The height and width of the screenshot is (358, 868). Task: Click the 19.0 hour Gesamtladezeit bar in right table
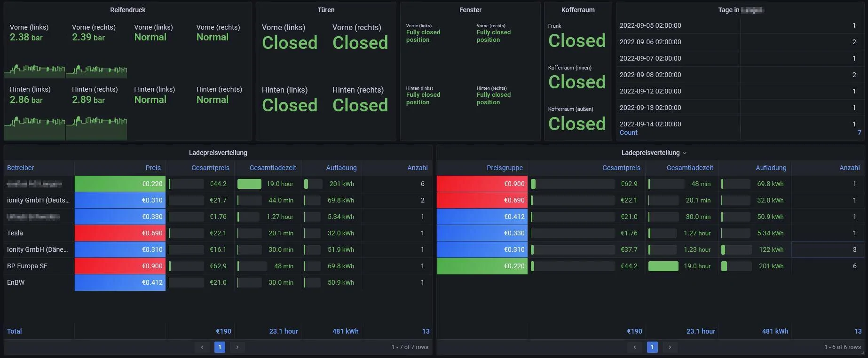(x=663, y=266)
